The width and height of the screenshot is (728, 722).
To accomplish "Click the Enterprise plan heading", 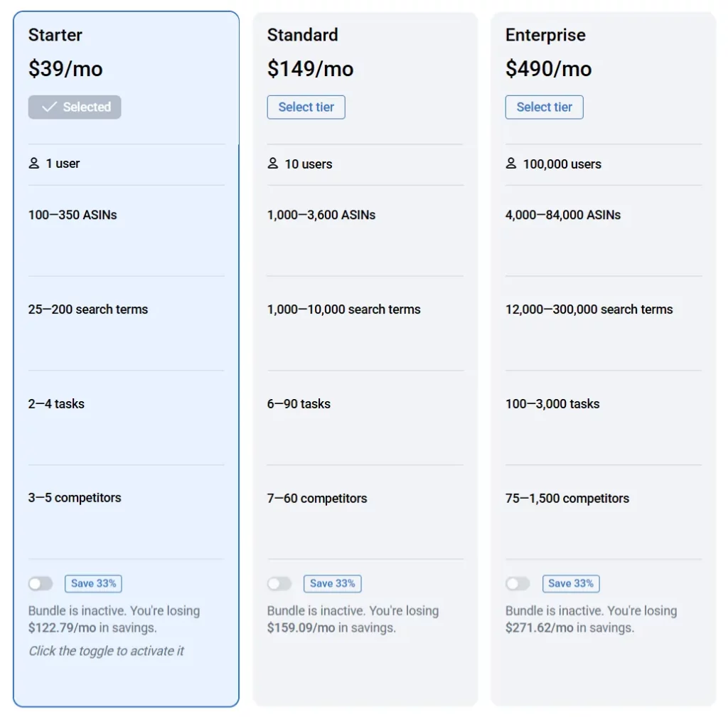I will [545, 34].
